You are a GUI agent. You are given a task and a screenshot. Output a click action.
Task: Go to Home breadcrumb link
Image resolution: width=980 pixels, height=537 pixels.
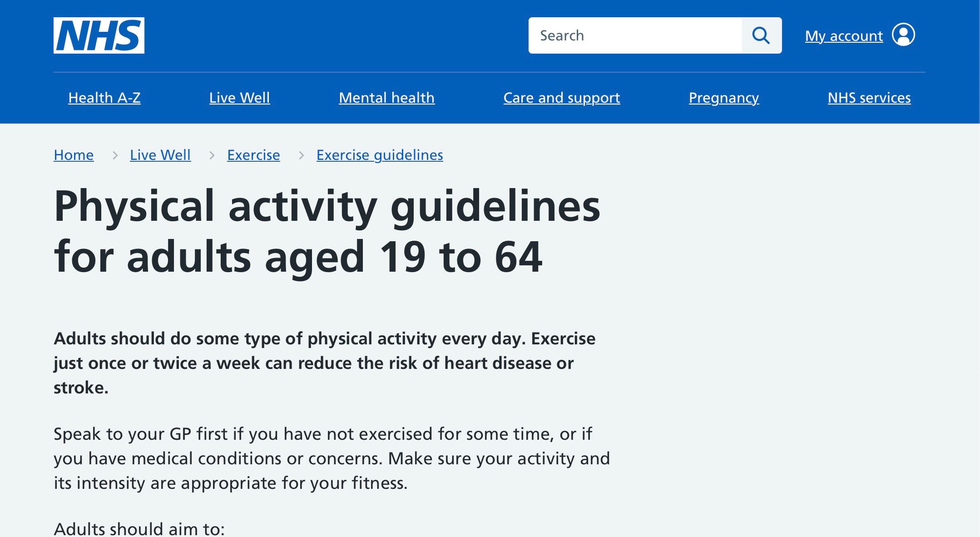tap(74, 155)
